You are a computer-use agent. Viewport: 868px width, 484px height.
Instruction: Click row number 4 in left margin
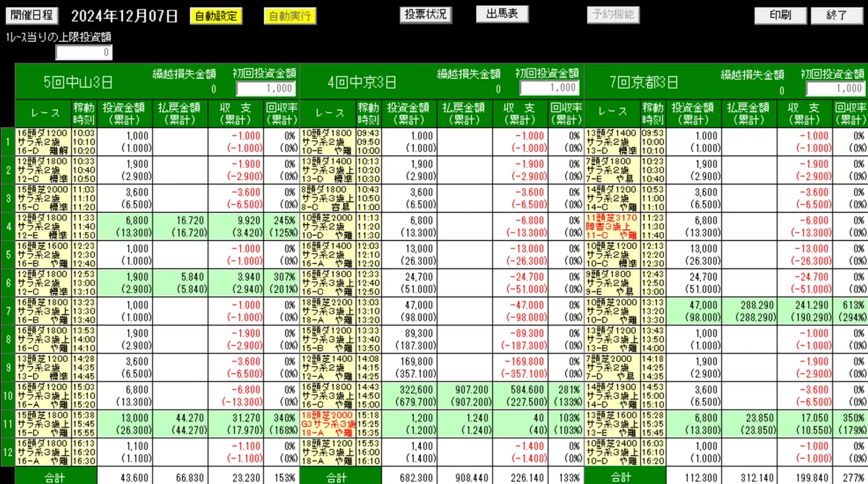tap(7, 226)
